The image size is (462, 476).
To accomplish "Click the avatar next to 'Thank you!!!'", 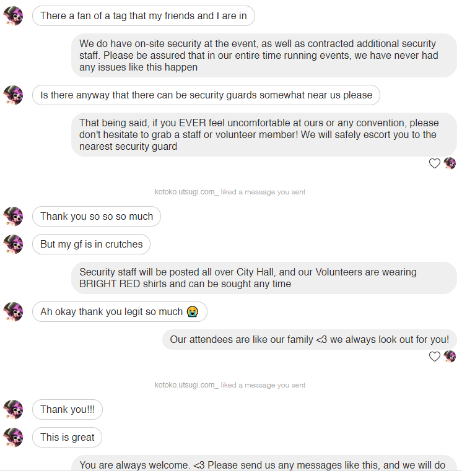I will pos(13,410).
